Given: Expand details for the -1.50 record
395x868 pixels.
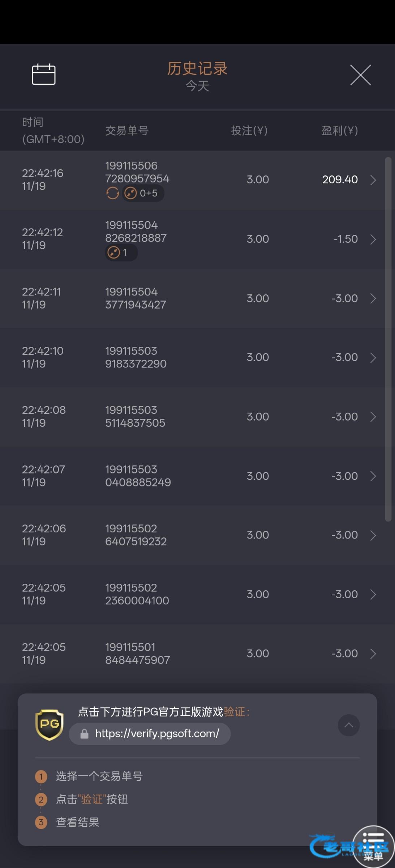Looking at the screenshot, I should click(x=373, y=239).
